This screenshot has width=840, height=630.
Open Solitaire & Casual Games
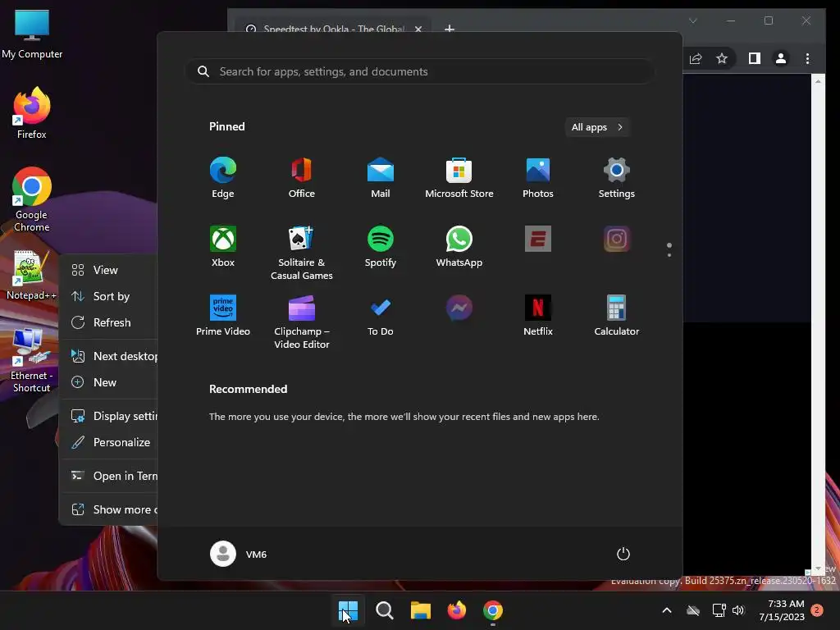point(302,253)
